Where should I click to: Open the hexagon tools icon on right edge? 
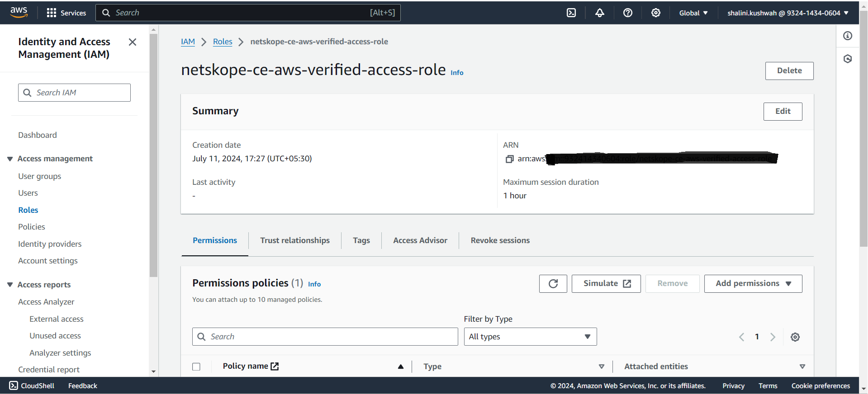[x=847, y=59]
